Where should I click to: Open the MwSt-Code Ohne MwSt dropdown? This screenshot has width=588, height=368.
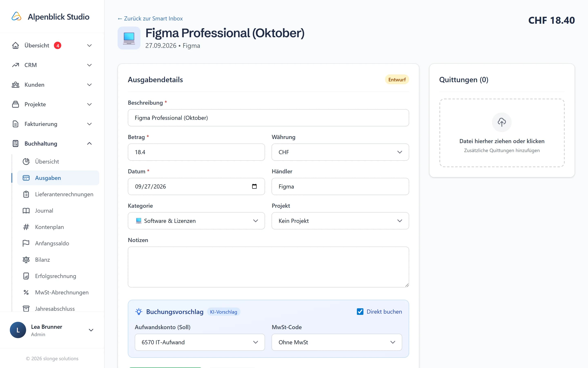pos(337,342)
